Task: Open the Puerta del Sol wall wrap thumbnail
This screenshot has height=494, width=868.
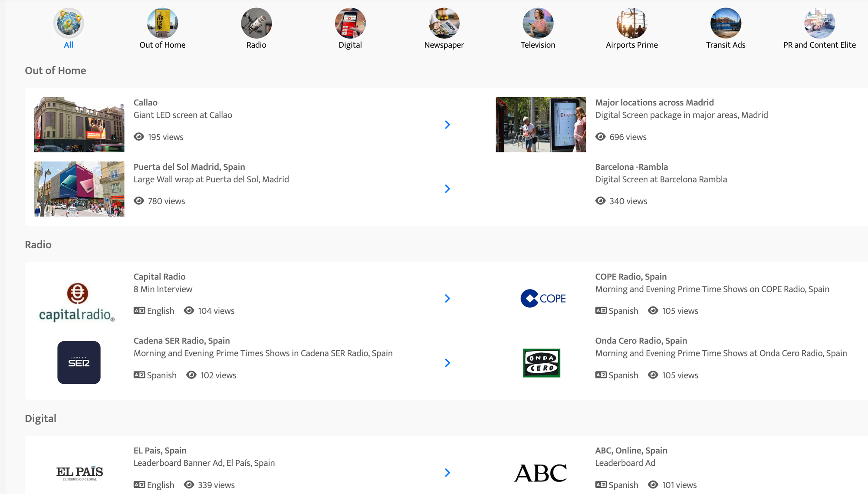Action: 79,189
